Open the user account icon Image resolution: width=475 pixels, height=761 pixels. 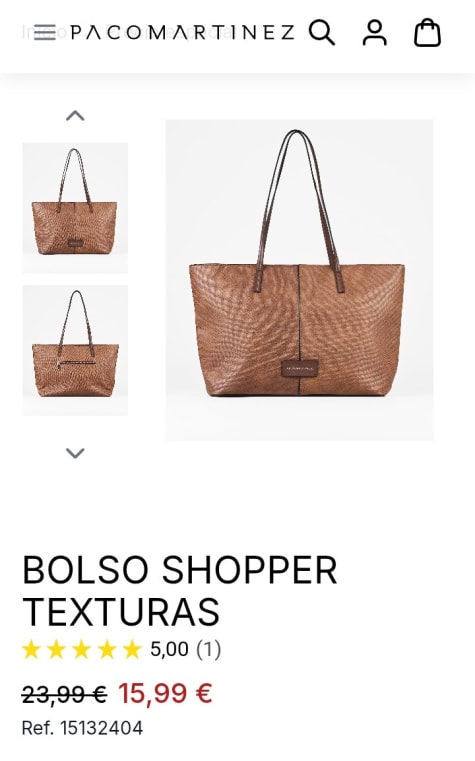[x=375, y=33]
